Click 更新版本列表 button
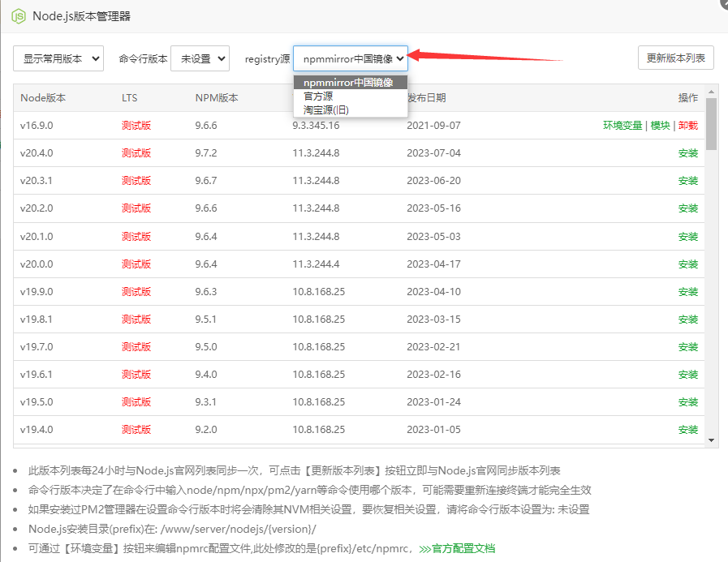The height and width of the screenshot is (562, 728). tap(675, 58)
